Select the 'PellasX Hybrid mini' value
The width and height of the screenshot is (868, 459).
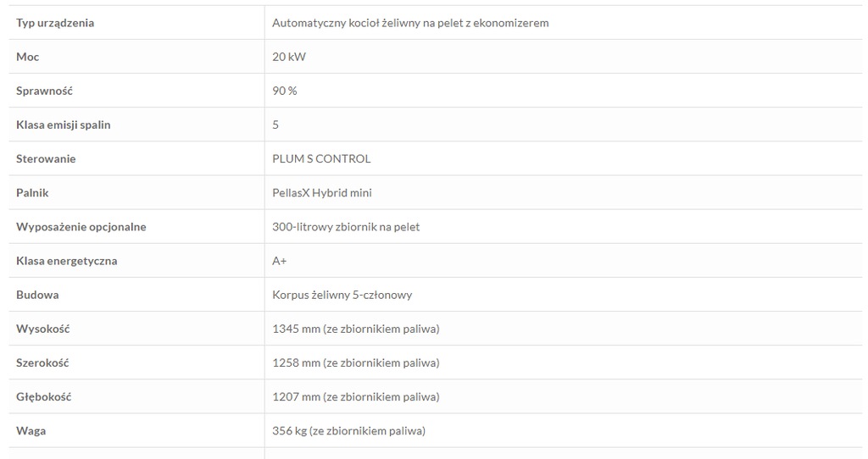coord(322,193)
